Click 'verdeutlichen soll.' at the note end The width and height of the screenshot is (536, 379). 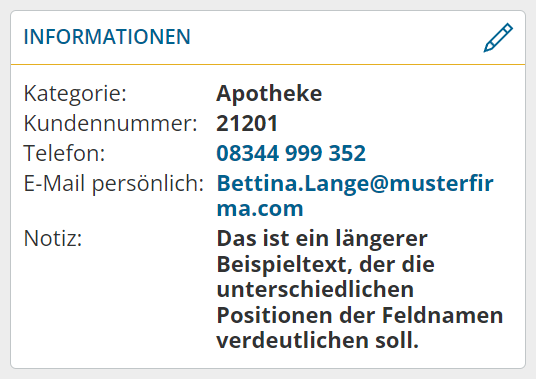point(318,340)
